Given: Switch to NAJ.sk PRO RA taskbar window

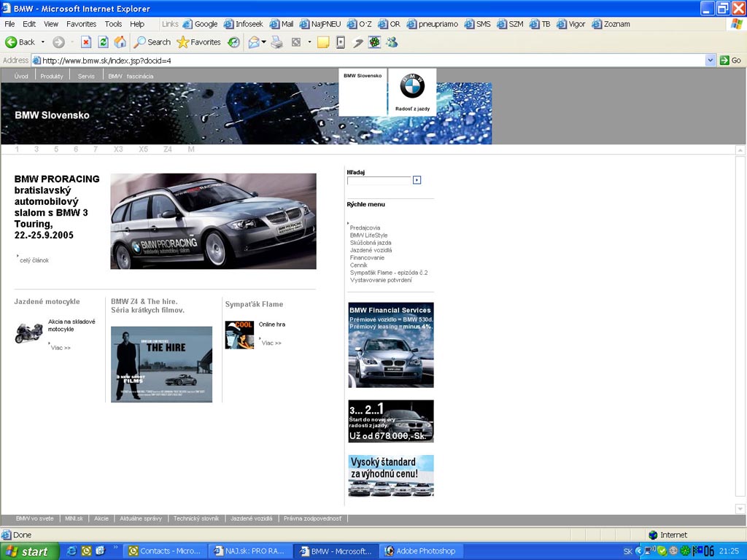Looking at the screenshot, I should pyautogui.click(x=251, y=551).
